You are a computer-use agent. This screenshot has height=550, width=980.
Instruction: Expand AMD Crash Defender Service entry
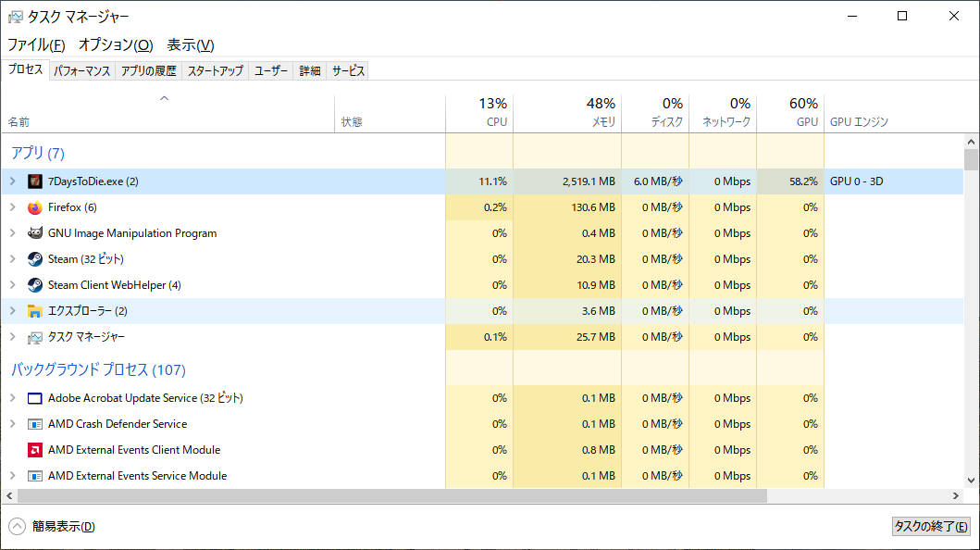13,424
